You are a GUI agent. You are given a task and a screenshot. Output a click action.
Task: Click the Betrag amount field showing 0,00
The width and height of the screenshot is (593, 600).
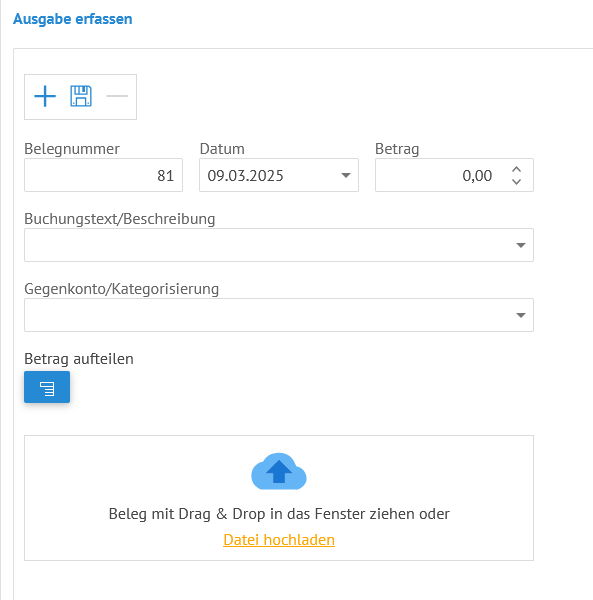click(440, 175)
